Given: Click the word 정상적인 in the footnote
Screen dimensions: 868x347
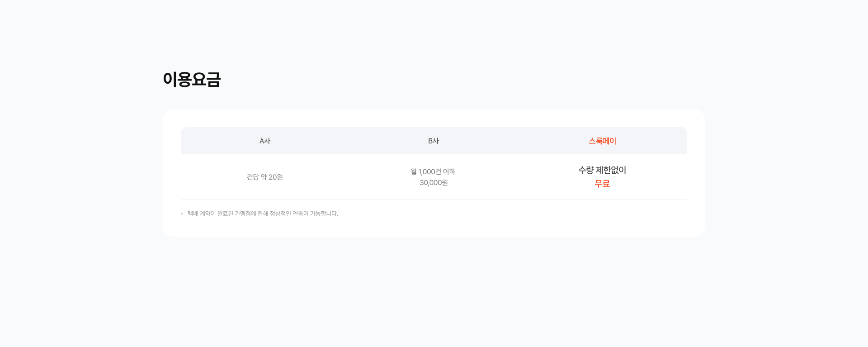Looking at the screenshot, I should click(x=280, y=214).
